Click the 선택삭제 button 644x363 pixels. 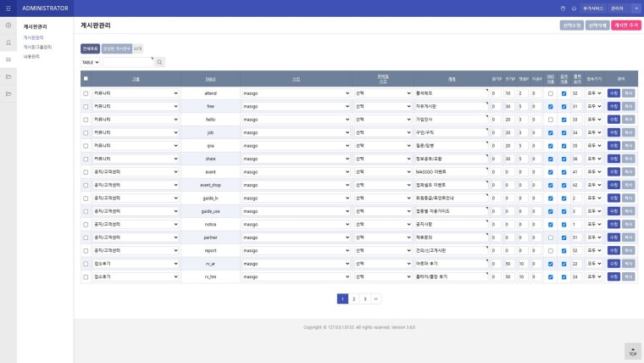coord(597,25)
